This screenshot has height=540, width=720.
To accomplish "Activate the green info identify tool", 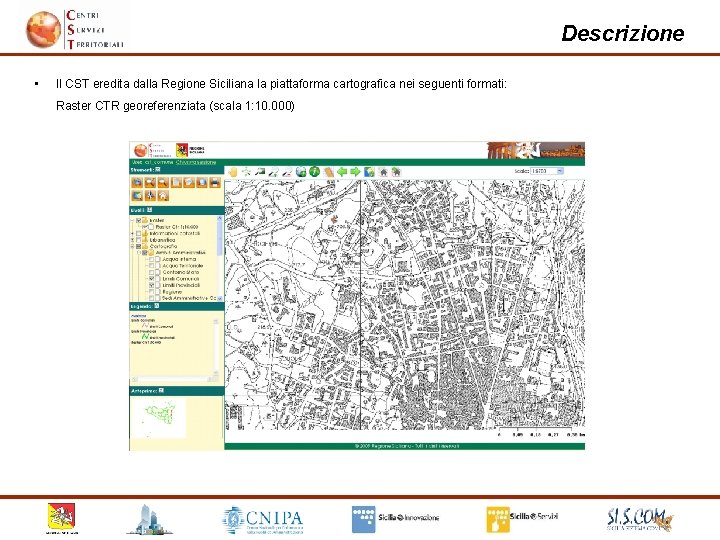I will [315, 172].
